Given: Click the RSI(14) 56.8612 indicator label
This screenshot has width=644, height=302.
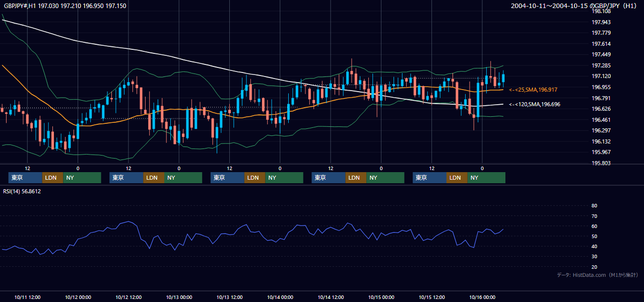Looking at the screenshot, I should point(22,191).
